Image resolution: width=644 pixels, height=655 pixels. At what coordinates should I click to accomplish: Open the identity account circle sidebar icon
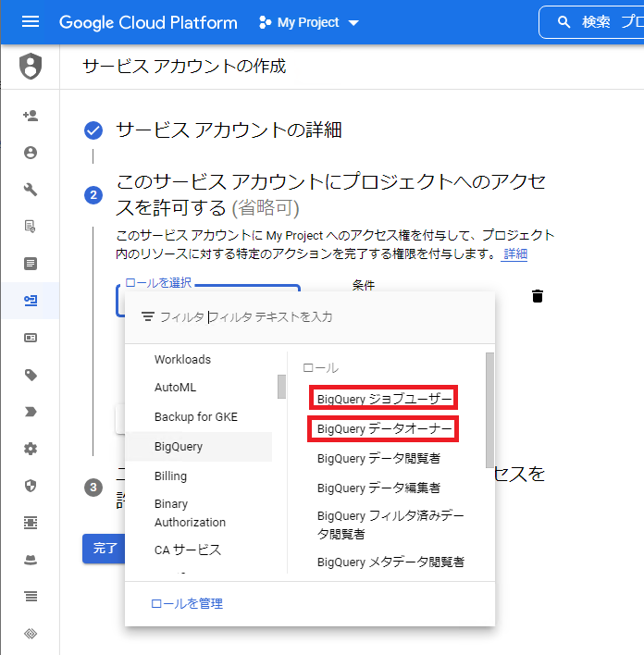31,153
